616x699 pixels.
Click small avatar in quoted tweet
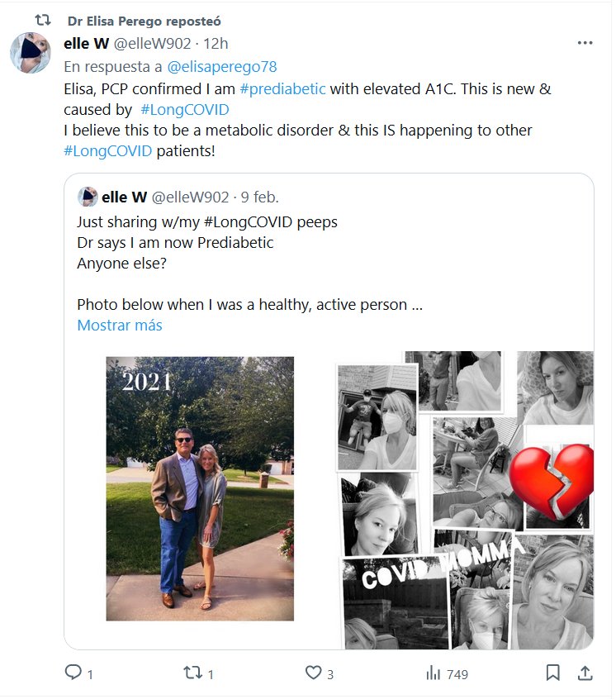tap(87, 197)
